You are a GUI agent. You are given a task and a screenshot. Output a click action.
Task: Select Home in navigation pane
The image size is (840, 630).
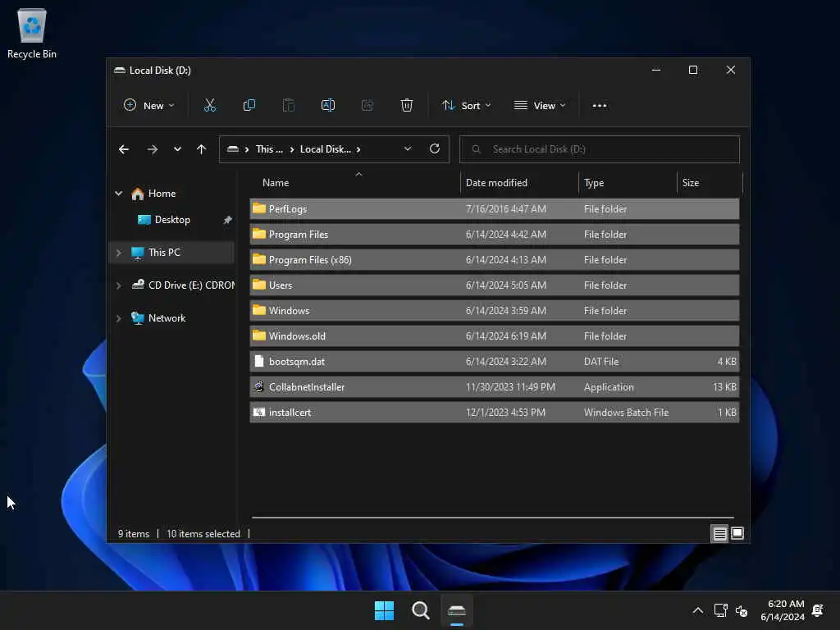pos(162,194)
